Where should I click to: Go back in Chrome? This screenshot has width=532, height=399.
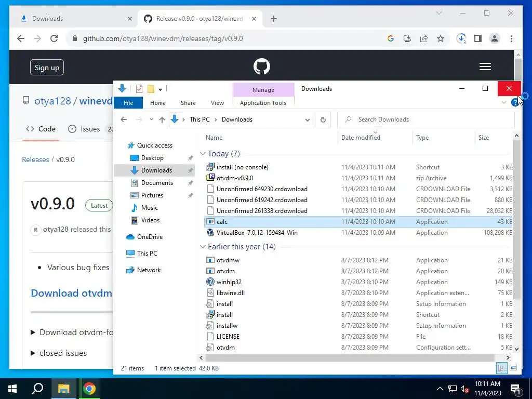point(21,38)
